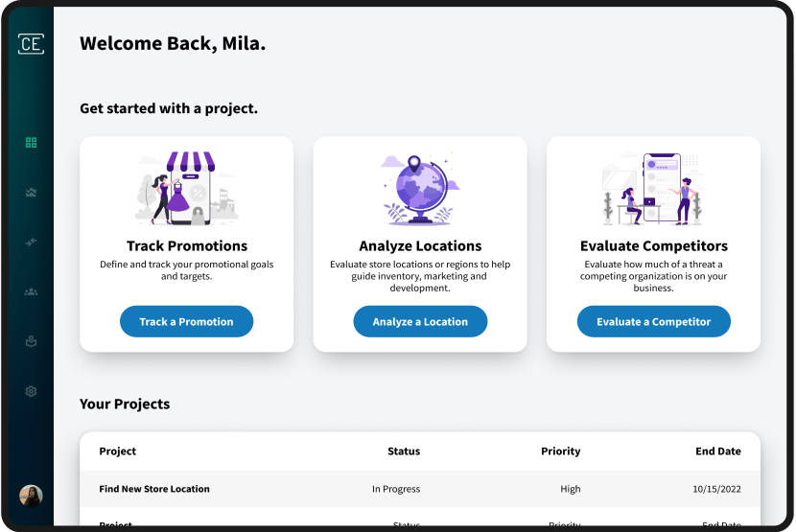Open the Find New Store Location project
The height and width of the screenshot is (532, 796).
154,489
